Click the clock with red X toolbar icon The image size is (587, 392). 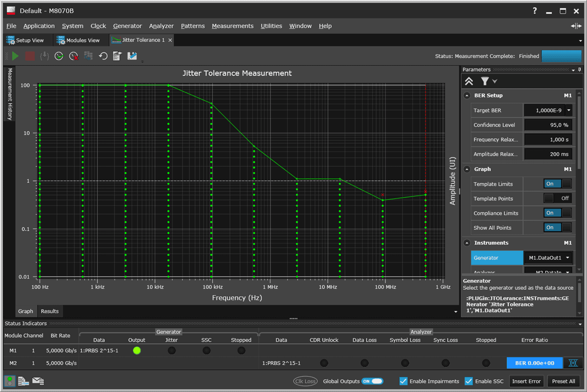[x=73, y=56]
